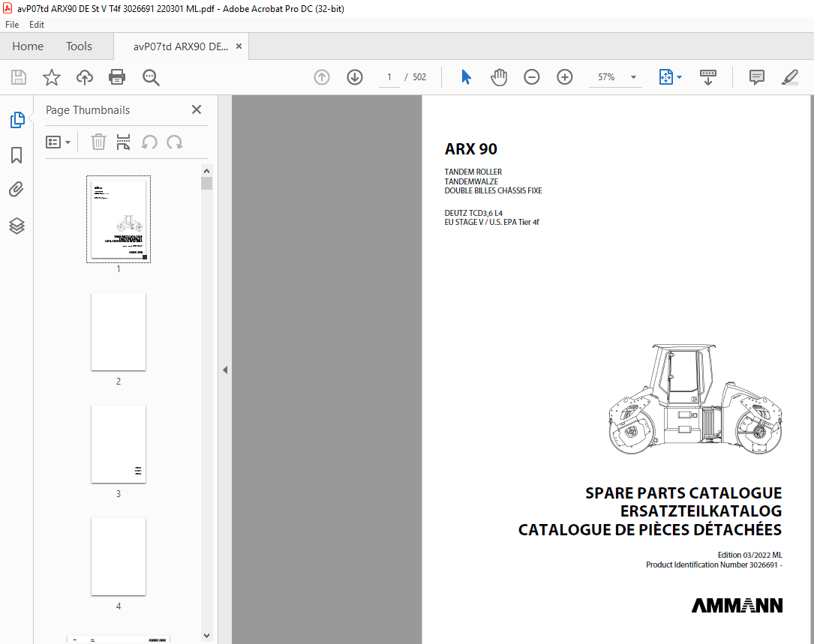This screenshot has width=814, height=644.
Task: Select page 2 thumbnail
Action: point(119,331)
